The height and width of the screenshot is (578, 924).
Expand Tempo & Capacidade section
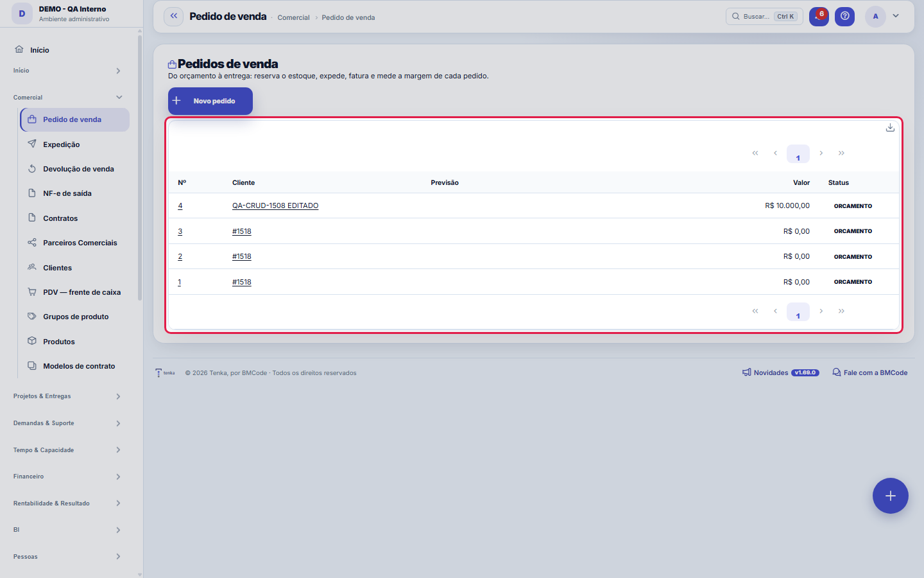[67, 450]
